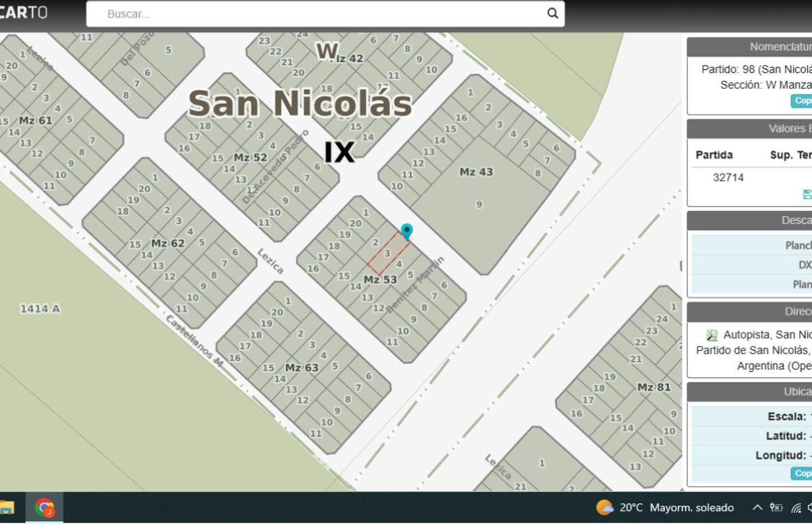The width and height of the screenshot is (812, 524).
Task: Open the Wi-Fi network tray icon
Action: (x=796, y=507)
